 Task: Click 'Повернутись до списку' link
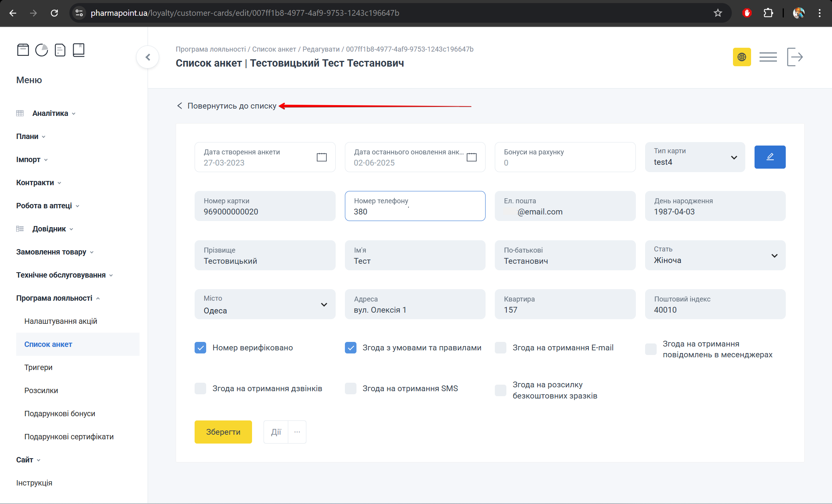click(x=232, y=106)
